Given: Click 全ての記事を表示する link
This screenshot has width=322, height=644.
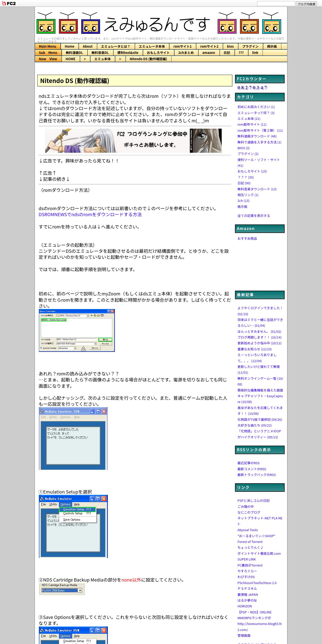Looking at the screenshot, I should pyautogui.click(x=254, y=216).
